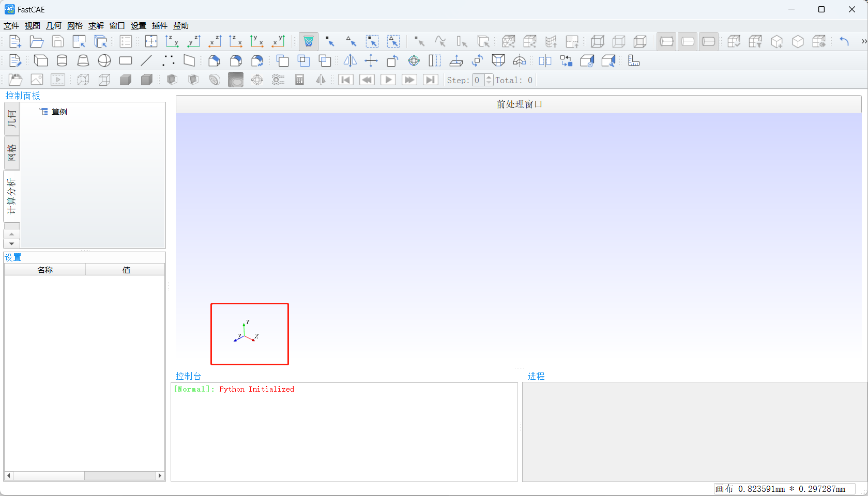Click the 名称 column header
This screenshot has height=496, width=868.
point(45,270)
